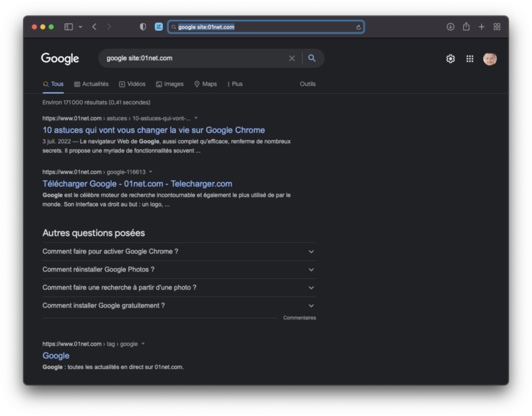532x416 pixels.
Task: Minimize window with the yellow button
Action: tap(43, 27)
